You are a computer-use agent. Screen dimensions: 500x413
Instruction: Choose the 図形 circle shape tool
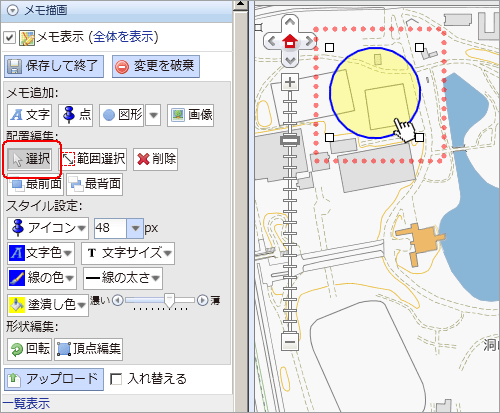pyautogui.click(x=122, y=115)
